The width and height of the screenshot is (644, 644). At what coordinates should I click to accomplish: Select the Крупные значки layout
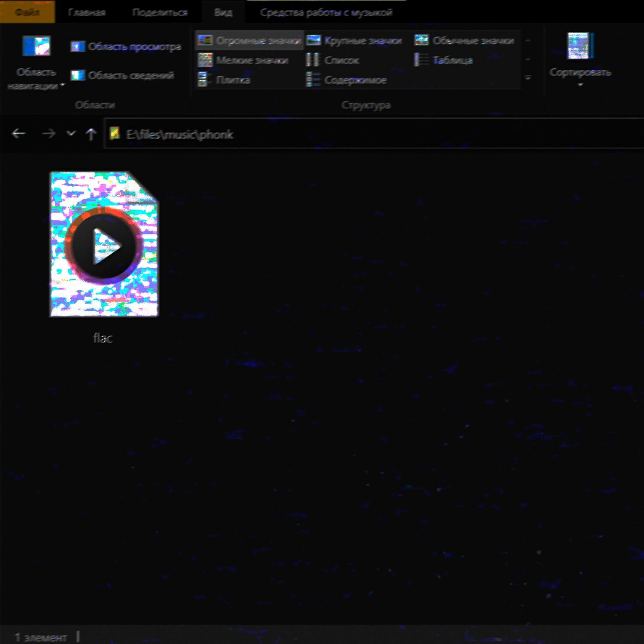[x=354, y=40]
